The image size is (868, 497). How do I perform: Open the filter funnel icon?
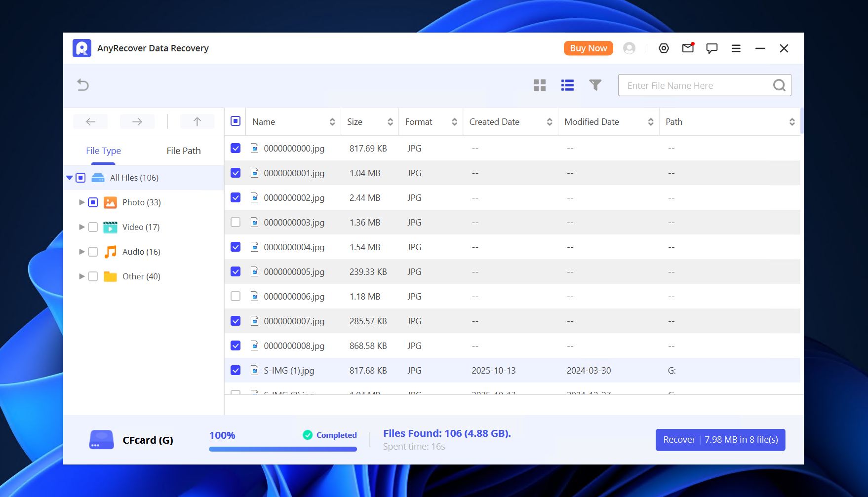[595, 85]
